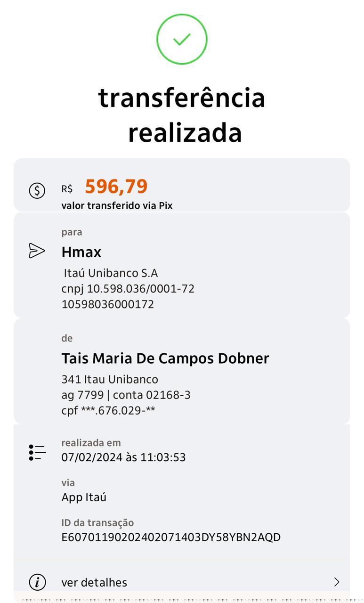This screenshot has height=603, width=364.
Task: Tap the info circle icon
Action: [37, 582]
